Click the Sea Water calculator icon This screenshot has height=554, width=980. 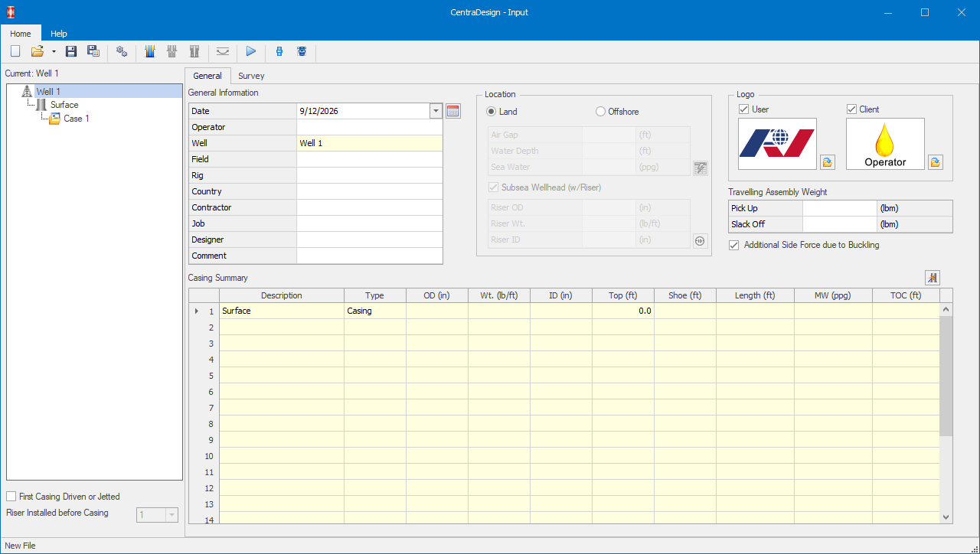701,168
